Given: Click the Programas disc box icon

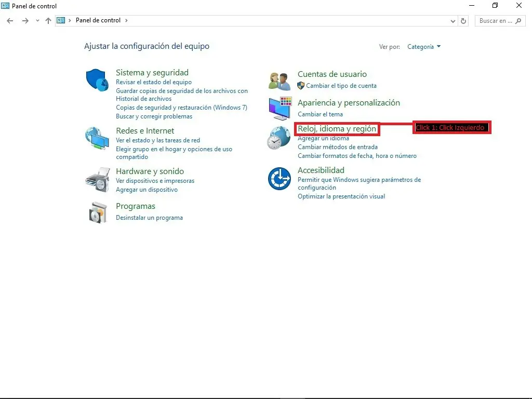Looking at the screenshot, I should pyautogui.click(x=98, y=212).
